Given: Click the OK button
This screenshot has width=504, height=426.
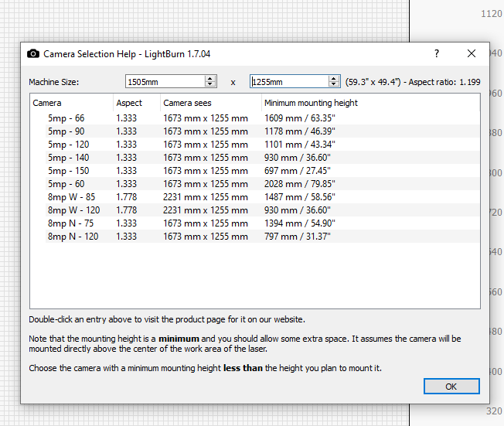Looking at the screenshot, I should pyautogui.click(x=451, y=386).
